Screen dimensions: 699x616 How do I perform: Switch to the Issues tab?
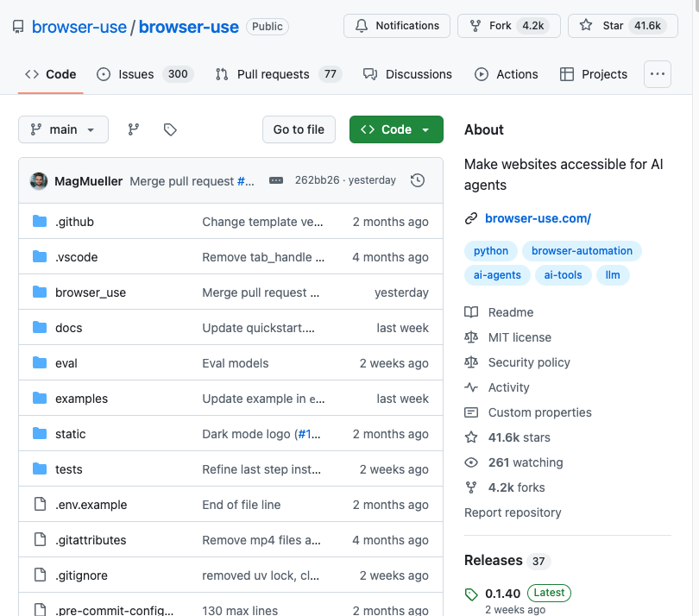[145, 74]
